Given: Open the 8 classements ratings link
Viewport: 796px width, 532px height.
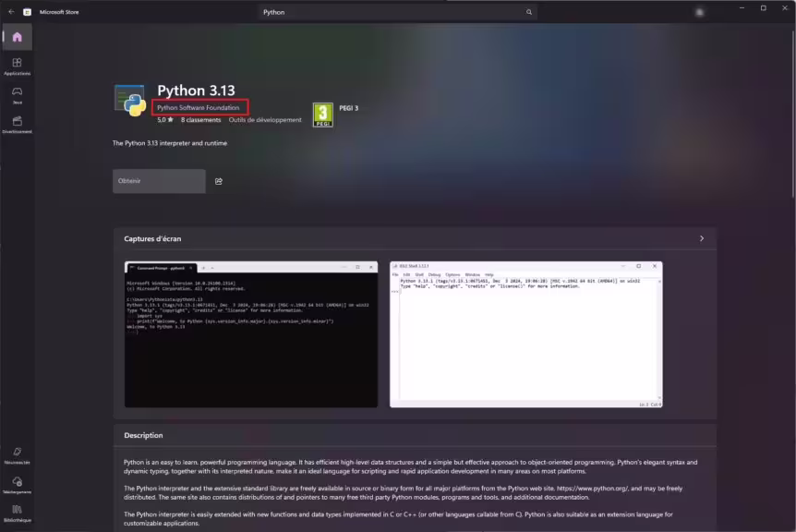Looking at the screenshot, I should pyautogui.click(x=201, y=120).
